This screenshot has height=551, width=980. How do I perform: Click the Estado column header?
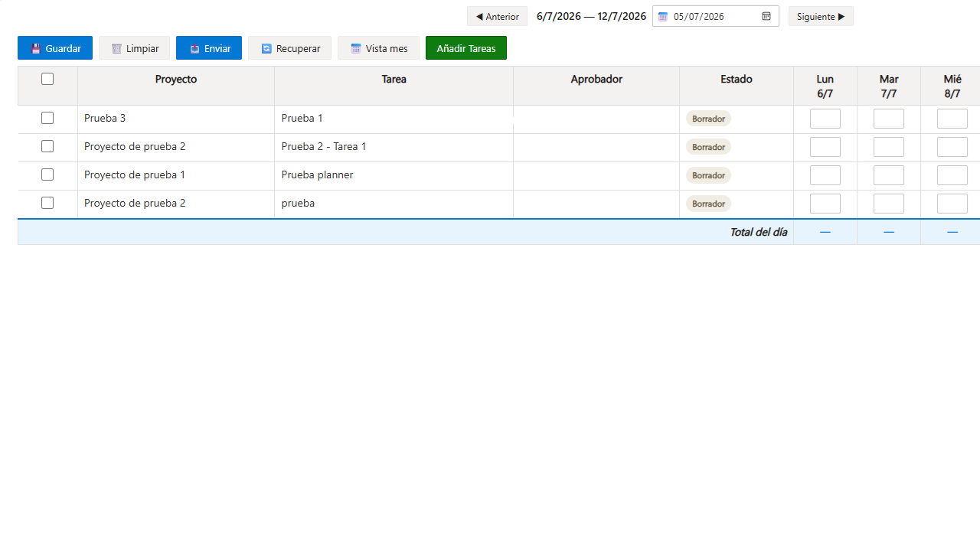(x=737, y=79)
